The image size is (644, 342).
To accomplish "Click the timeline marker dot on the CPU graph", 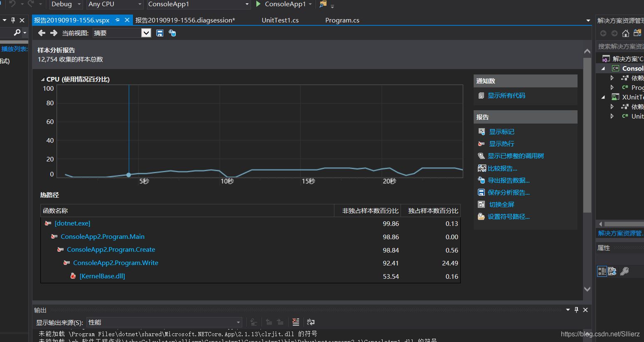I will [x=128, y=175].
